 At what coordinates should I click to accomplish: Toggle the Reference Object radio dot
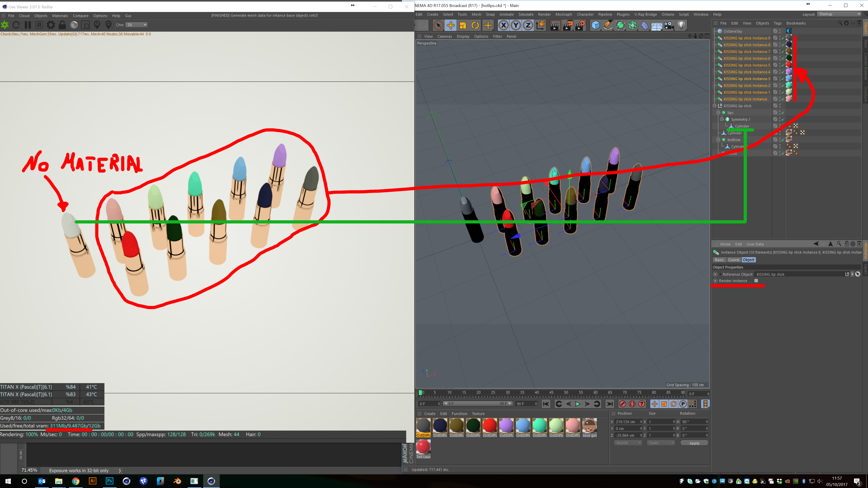pos(715,274)
